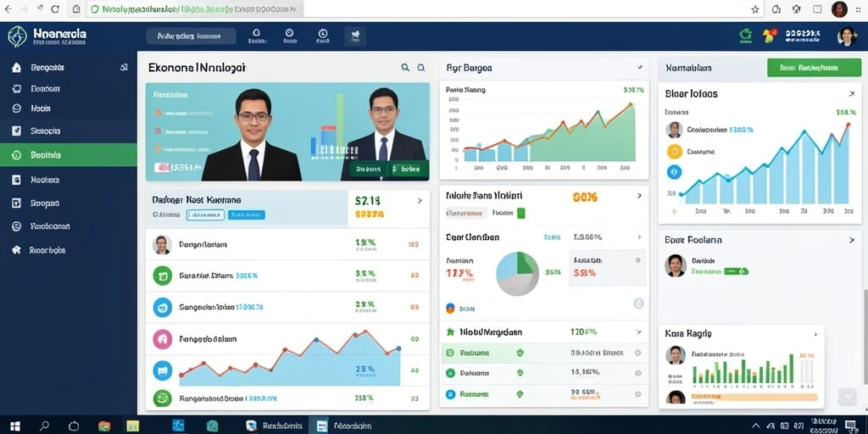Reload the page with the browser refresh button
Screen dimensions: 868x434
click(x=55, y=8)
